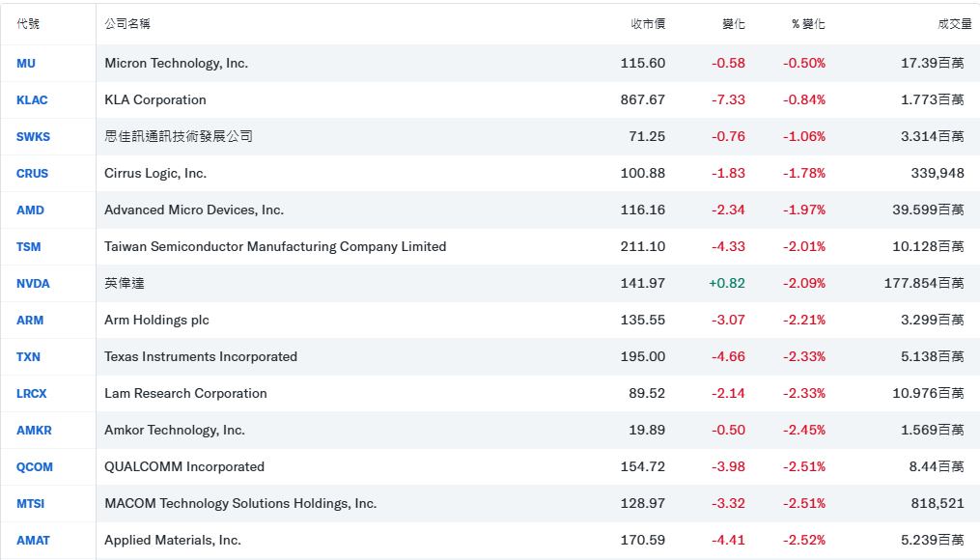Image resolution: width=980 pixels, height=560 pixels.
Task: Open the LRCX stock page
Action: pos(31,394)
